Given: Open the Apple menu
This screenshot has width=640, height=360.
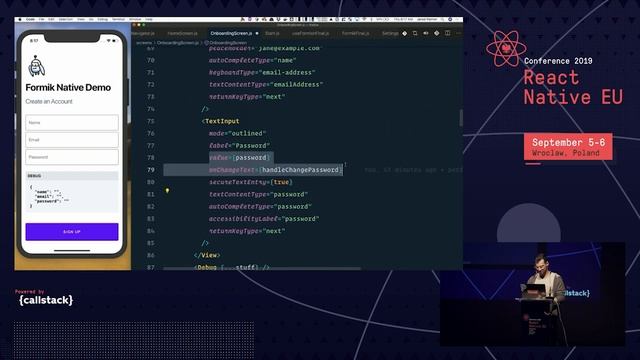Looking at the screenshot, I should 20,19.
